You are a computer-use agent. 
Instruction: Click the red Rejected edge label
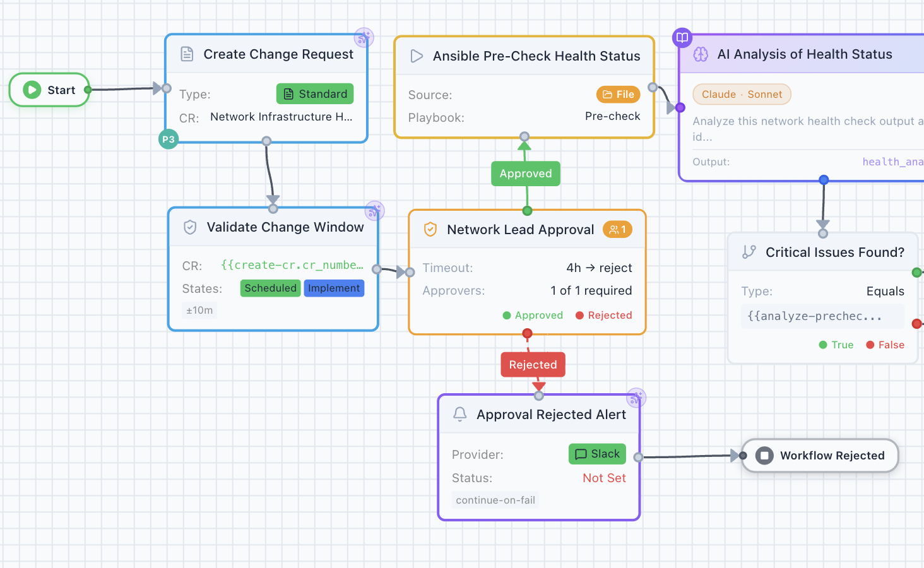[533, 365]
